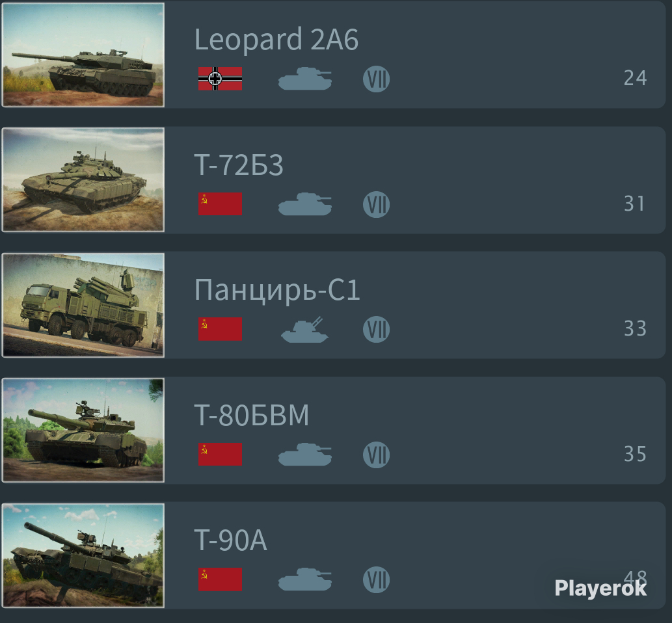Image resolution: width=672 pixels, height=623 pixels.
Task: Click the rank VII badge for Т-80БВМ
Action: click(x=376, y=455)
